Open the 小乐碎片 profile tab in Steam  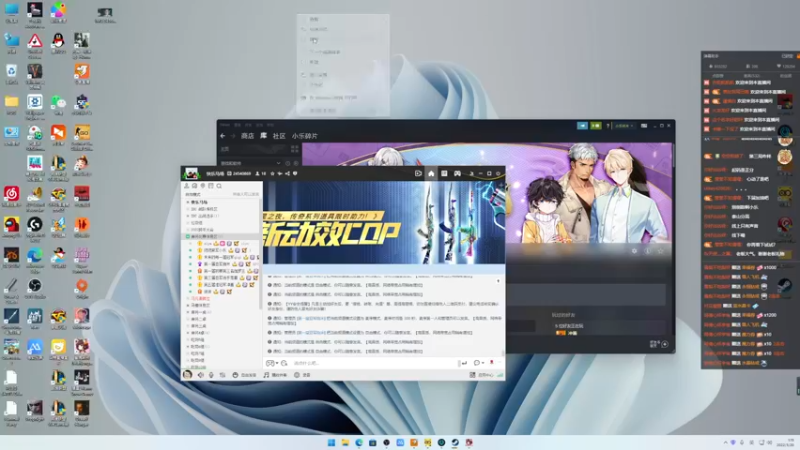pyautogui.click(x=305, y=136)
